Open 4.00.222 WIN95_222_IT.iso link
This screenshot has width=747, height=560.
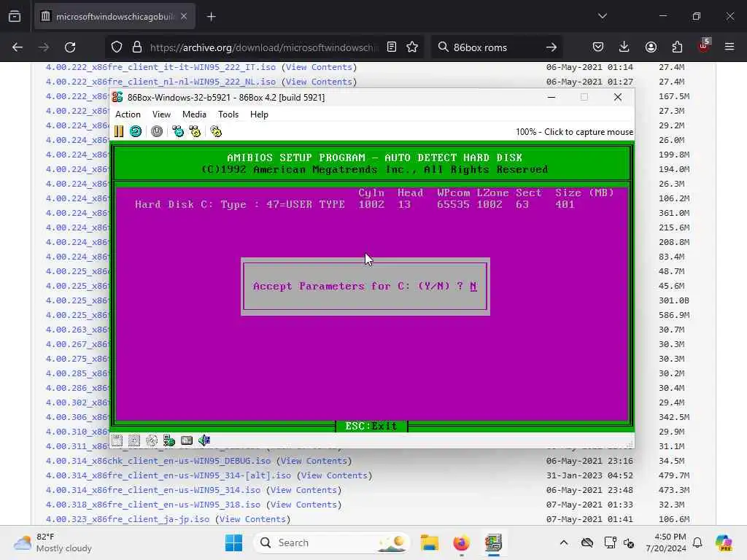tap(160, 67)
